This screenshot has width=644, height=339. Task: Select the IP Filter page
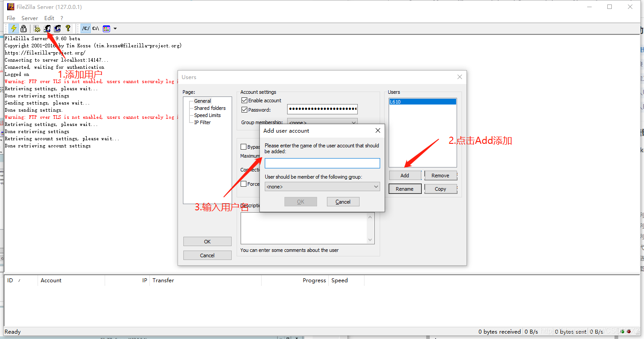202,122
